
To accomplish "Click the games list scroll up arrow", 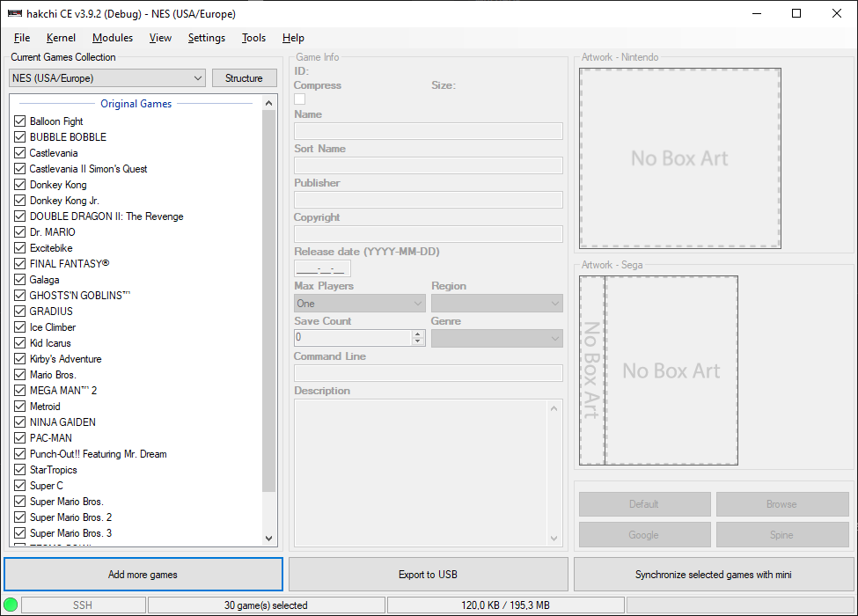I will pos(268,103).
